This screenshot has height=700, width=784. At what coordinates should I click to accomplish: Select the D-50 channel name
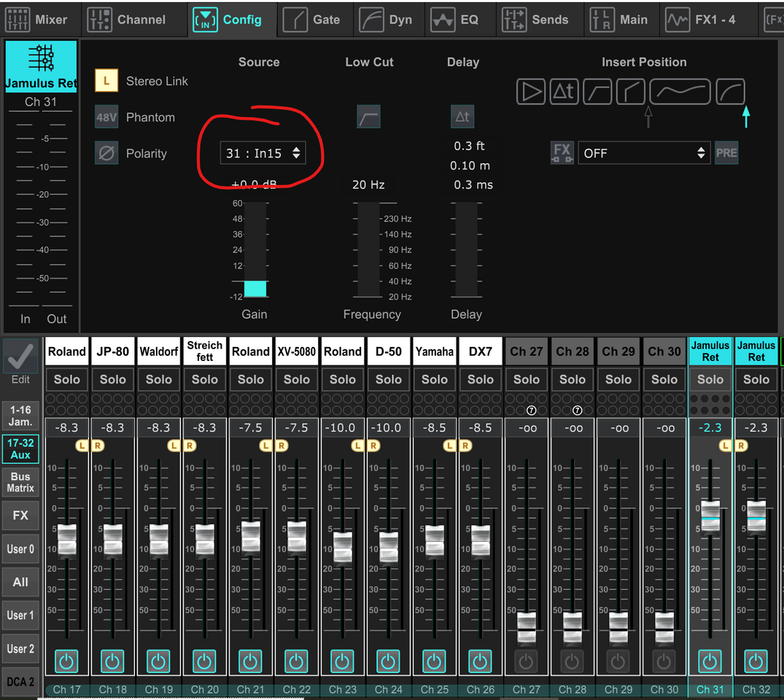click(389, 351)
